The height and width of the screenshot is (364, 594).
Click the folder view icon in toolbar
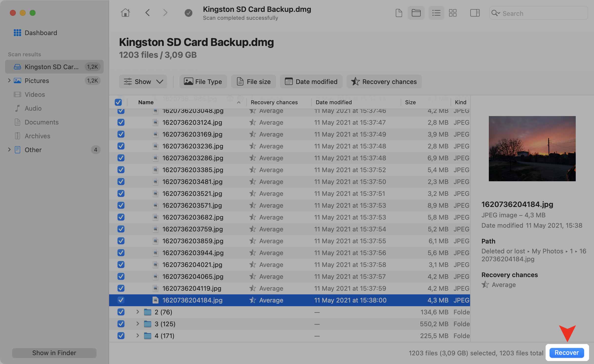(416, 13)
